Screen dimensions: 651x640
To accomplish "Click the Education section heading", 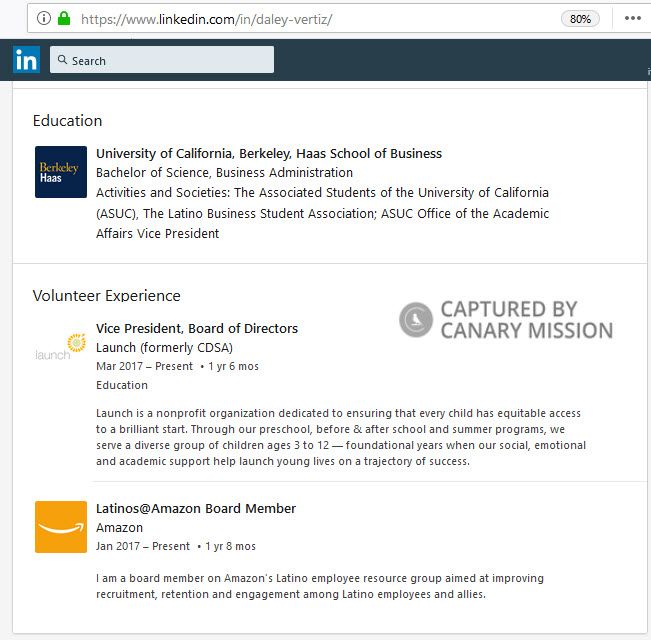I will click(67, 120).
